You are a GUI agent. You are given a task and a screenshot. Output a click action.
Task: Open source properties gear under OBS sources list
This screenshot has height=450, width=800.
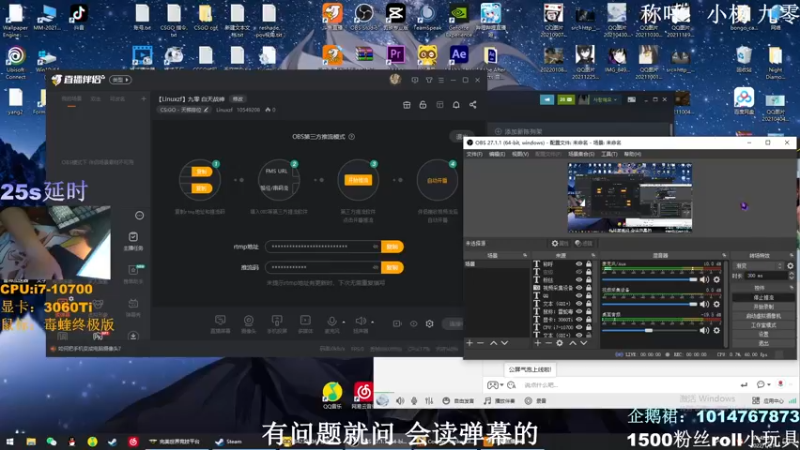(x=560, y=343)
